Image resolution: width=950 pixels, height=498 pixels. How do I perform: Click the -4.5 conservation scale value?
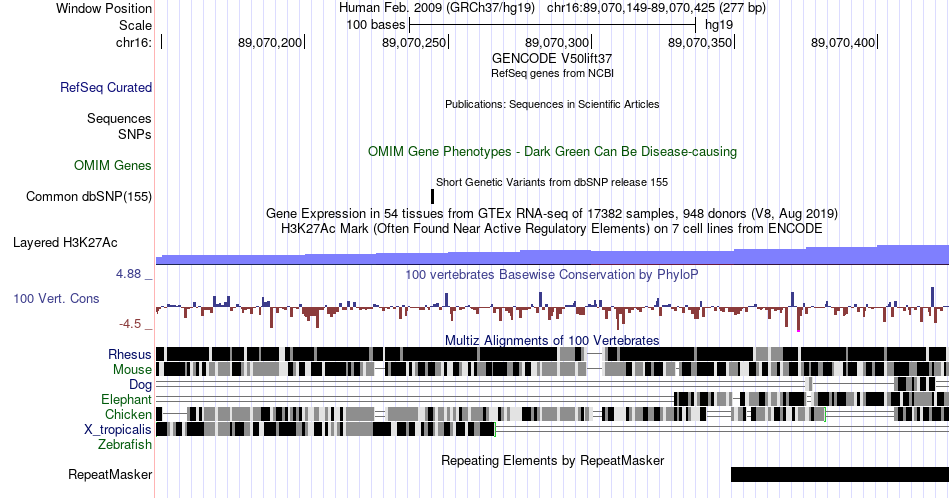pyautogui.click(x=130, y=324)
